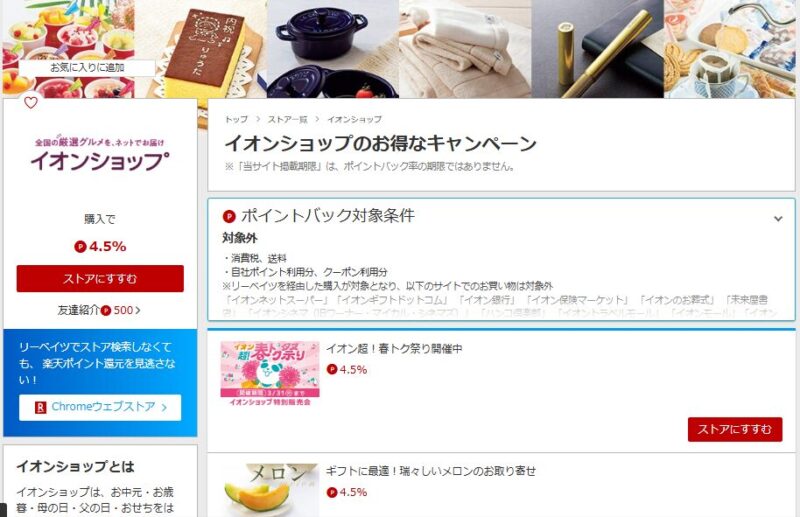This screenshot has width=800, height=517.
Task: Click ストアにすすむ button in 春トク祭り card
Action: (735, 429)
